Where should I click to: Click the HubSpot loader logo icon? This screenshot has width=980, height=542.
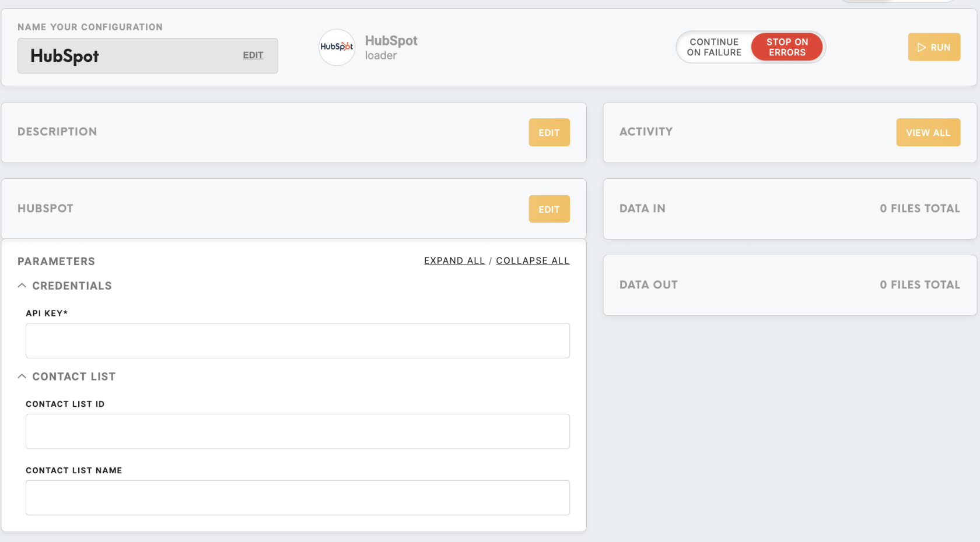(x=337, y=47)
